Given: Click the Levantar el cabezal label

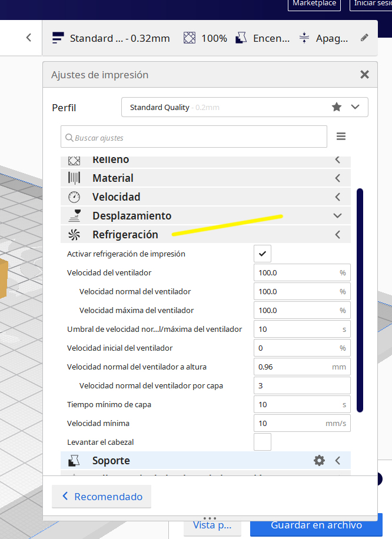Looking at the screenshot, I should (101, 442).
